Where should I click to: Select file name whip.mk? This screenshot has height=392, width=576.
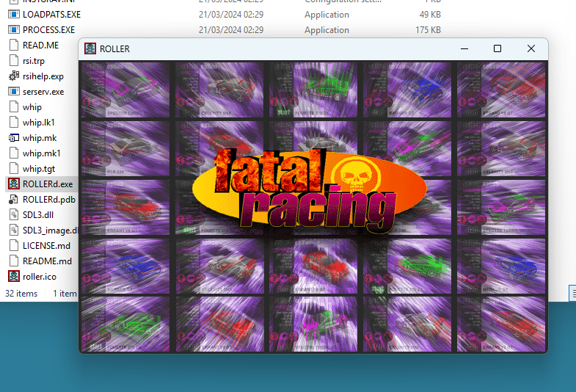(40, 138)
